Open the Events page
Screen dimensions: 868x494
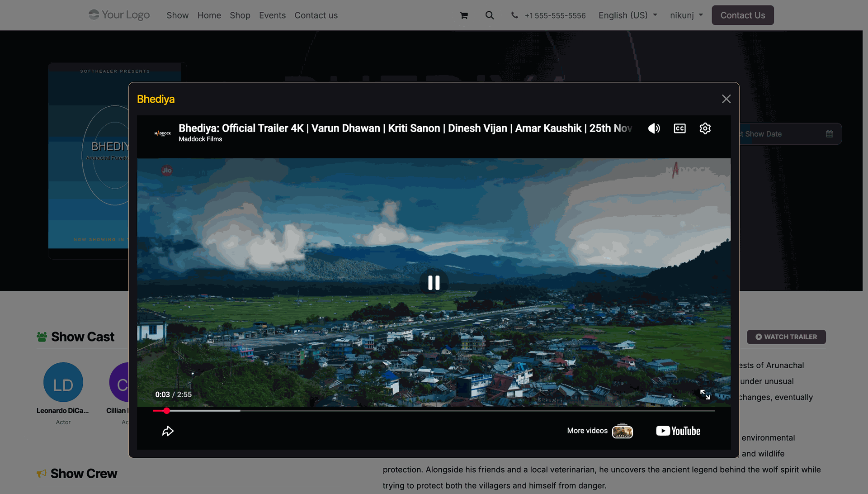click(x=272, y=15)
